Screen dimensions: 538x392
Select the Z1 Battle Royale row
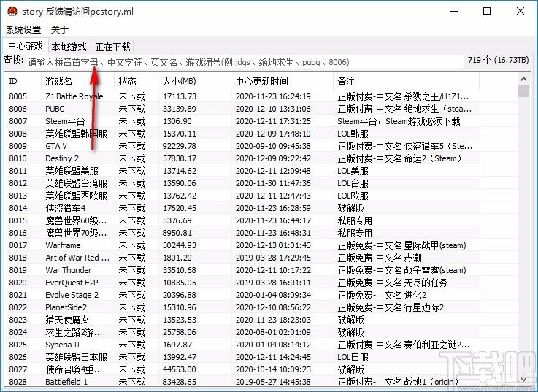pos(261,96)
